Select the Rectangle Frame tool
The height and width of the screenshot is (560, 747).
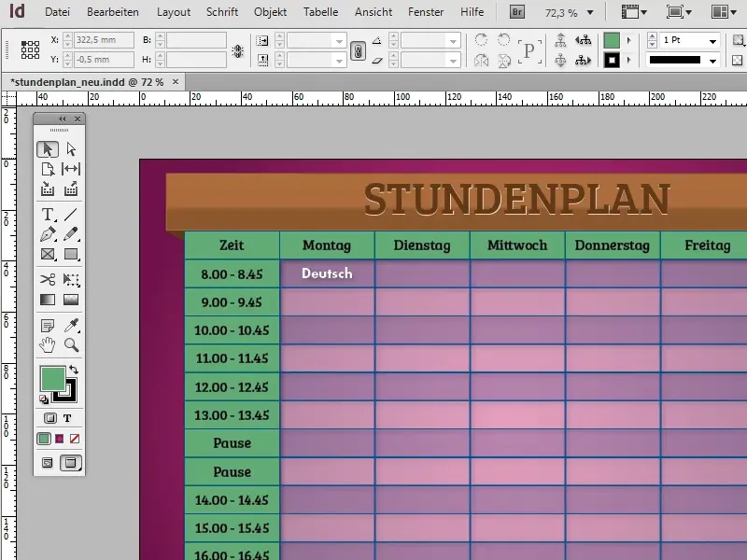point(48,254)
